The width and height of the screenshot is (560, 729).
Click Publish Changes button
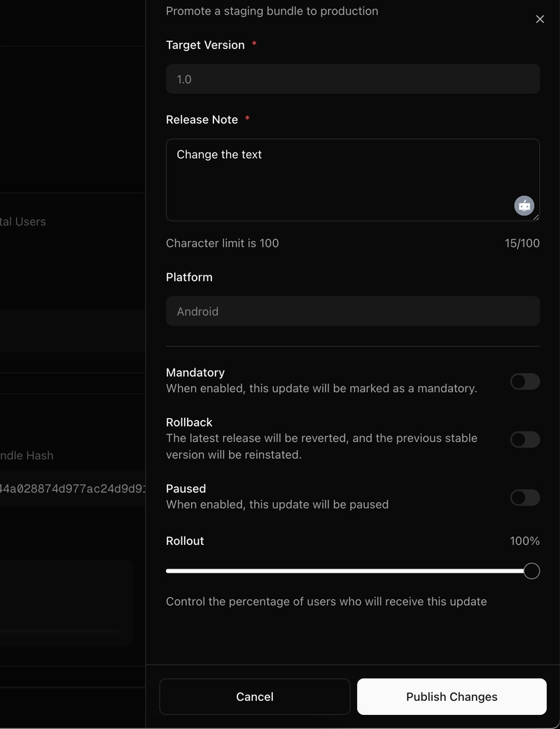(451, 697)
